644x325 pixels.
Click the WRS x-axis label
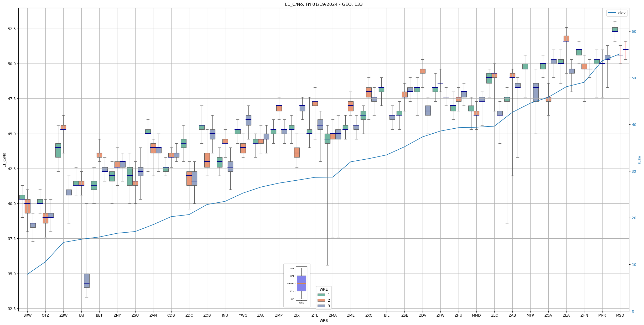[x=324, y=321]
